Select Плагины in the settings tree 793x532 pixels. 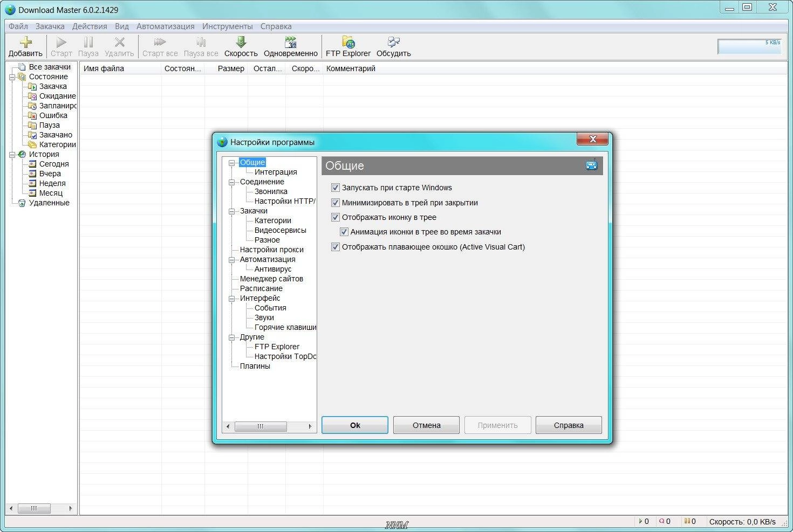tap(255, 366)
